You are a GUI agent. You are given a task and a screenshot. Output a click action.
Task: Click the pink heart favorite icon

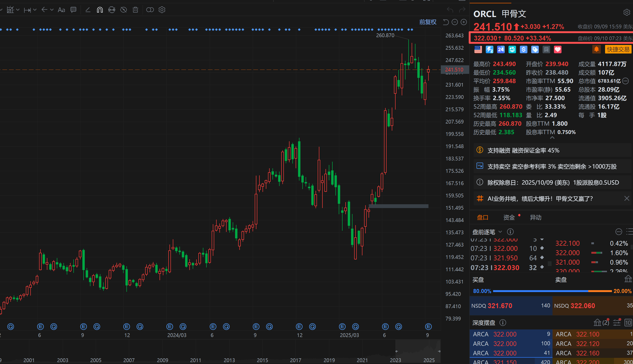click(557, 49)
